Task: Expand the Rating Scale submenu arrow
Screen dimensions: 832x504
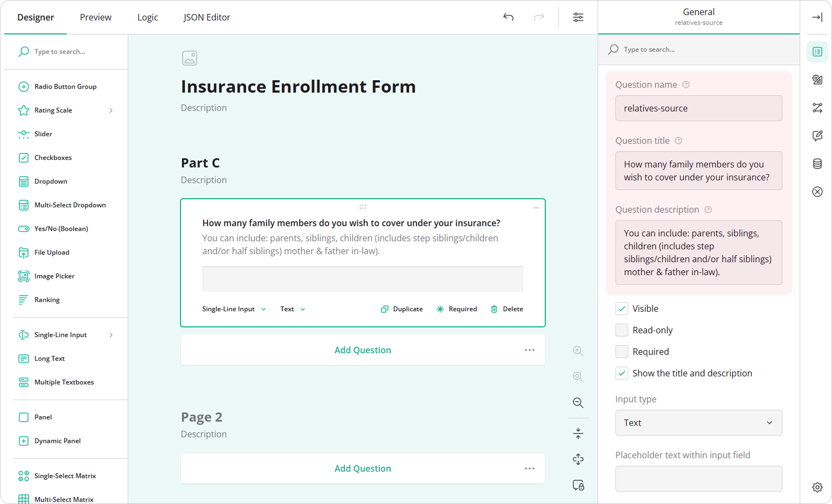Action: click(x=111, y=110)
